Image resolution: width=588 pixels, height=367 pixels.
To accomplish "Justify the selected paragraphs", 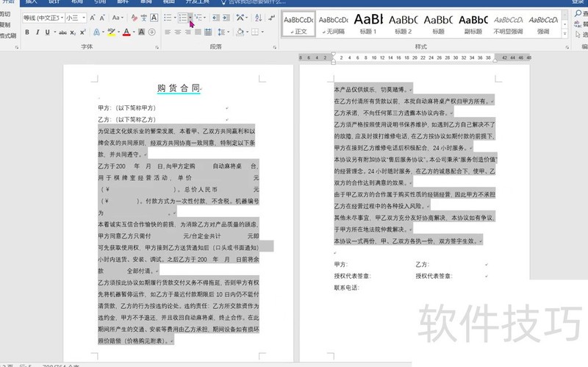I will pyautogui.click(x=198, y=32).
